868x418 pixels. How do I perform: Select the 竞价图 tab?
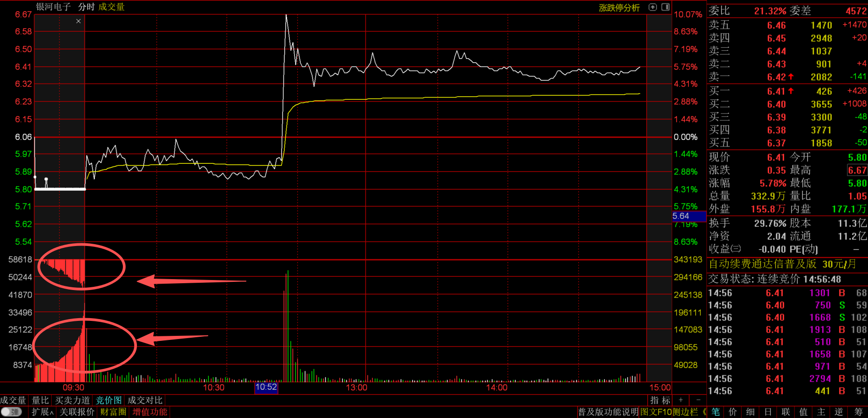pos(109,400)
